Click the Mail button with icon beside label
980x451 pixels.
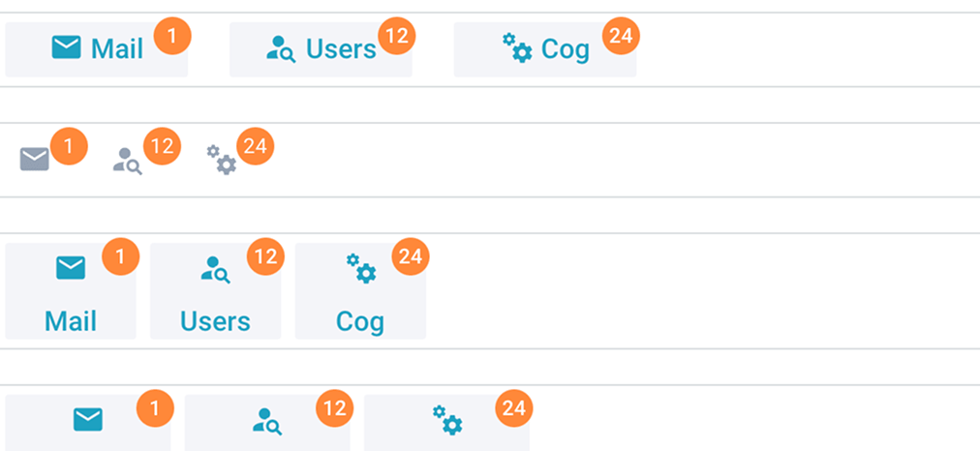click(x=96, y=49)
